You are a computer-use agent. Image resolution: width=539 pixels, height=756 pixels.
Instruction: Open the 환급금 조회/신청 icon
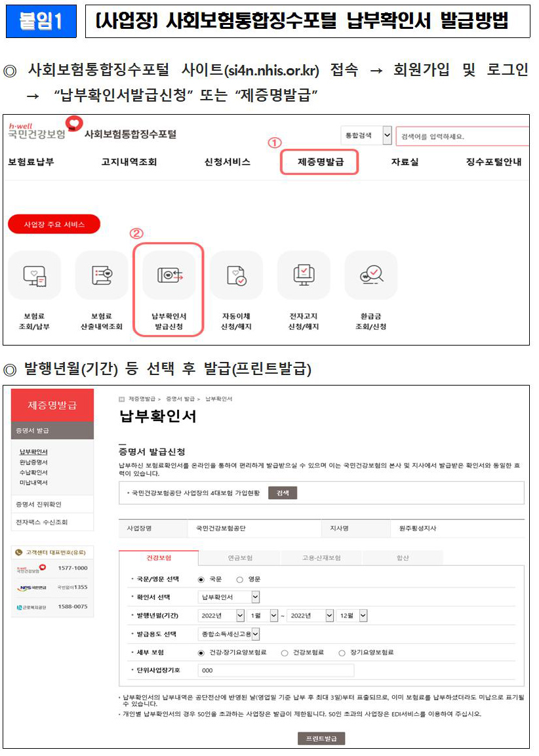click(x=370, y=275)
